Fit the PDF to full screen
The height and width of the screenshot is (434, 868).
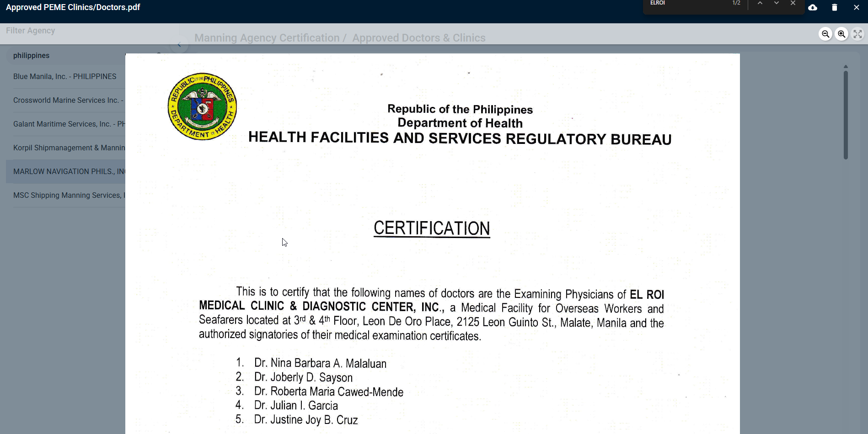(858, 34)
